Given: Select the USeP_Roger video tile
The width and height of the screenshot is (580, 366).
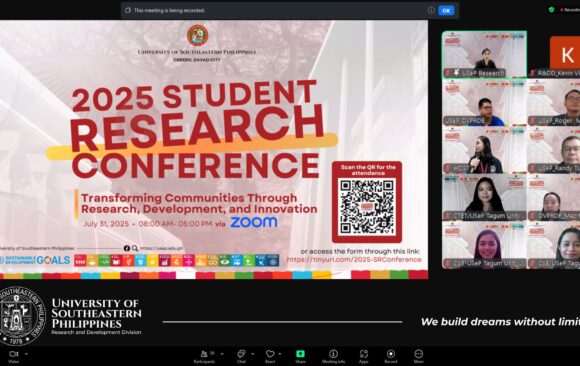Looking at the screenshot, I should [x=554, y=102].
